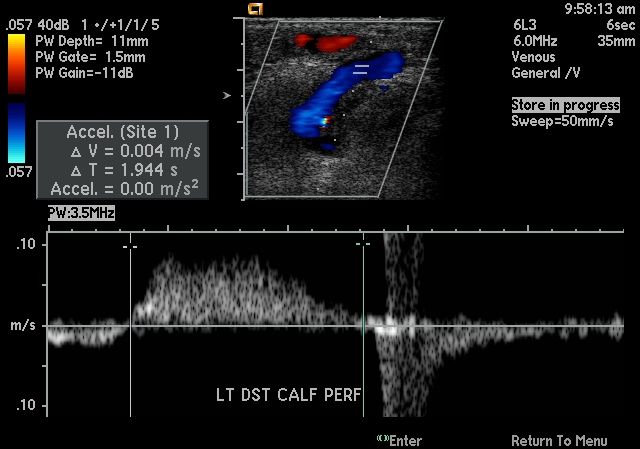Click the second caliper marker on spectral trace
The height and width of the screenshot is (449, 640).
362,243
